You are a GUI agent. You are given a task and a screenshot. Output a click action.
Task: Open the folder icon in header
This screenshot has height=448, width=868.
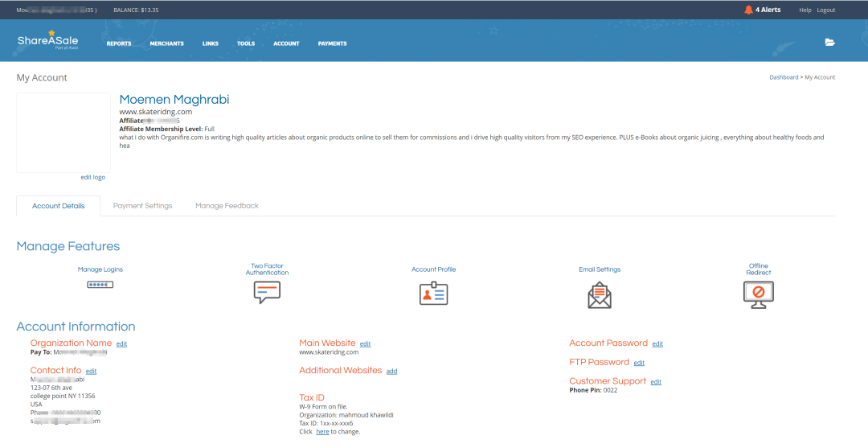pos(829,42)
